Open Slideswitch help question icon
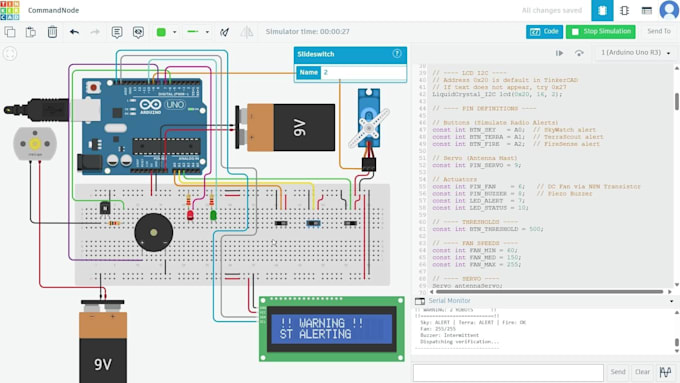Image resolution: width=680 pixels, height=383 pixels. pos(397,53)
